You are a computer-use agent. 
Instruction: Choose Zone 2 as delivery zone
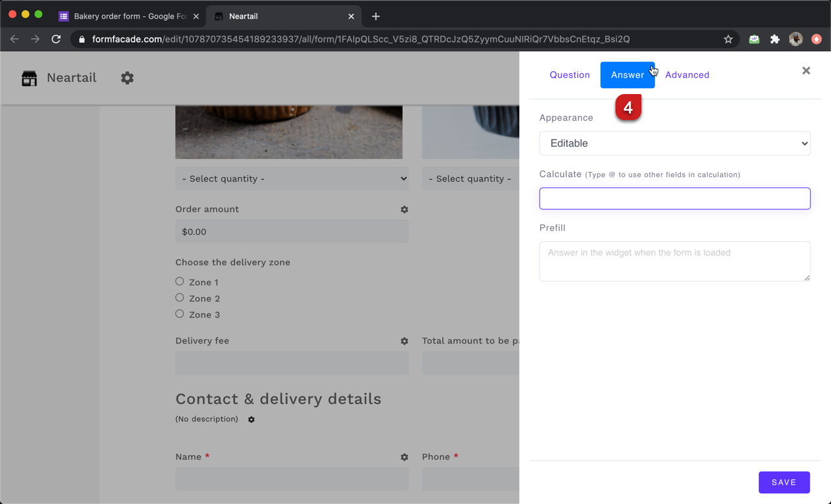click(179, 297)
